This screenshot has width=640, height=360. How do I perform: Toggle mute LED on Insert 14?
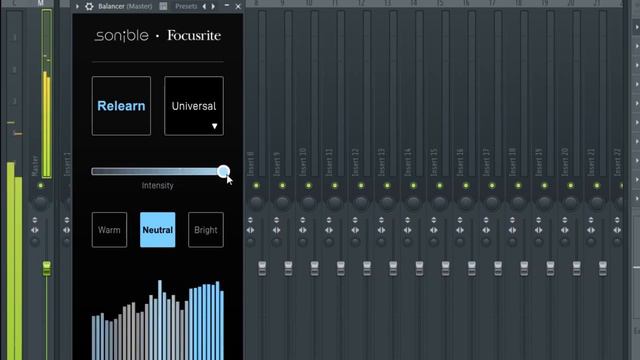click(413, 186)
